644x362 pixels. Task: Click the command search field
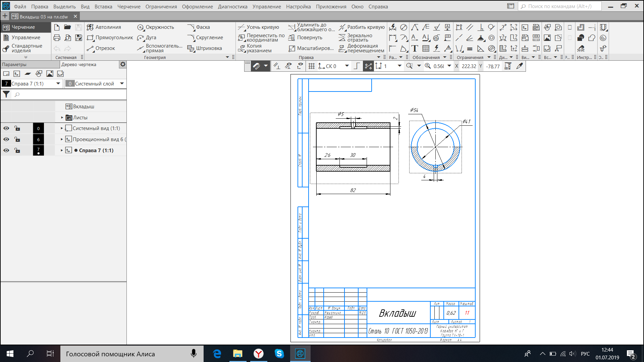559,6
